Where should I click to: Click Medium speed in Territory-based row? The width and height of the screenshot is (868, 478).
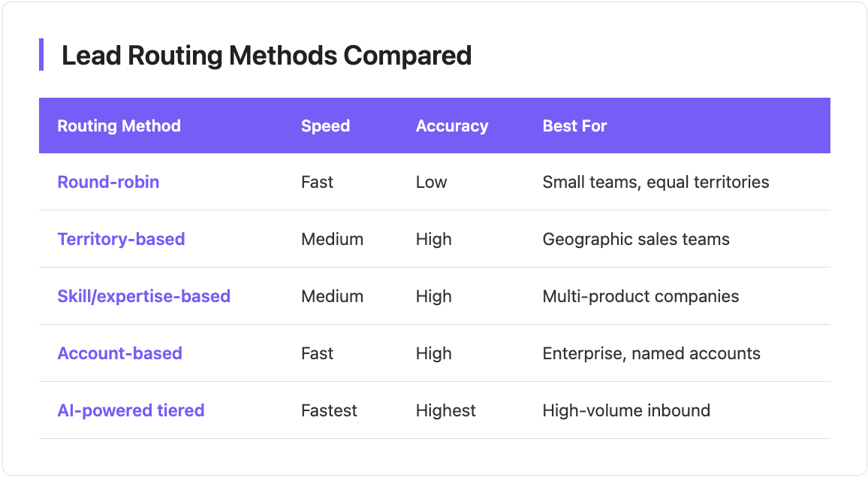click(x=332, y=239)
